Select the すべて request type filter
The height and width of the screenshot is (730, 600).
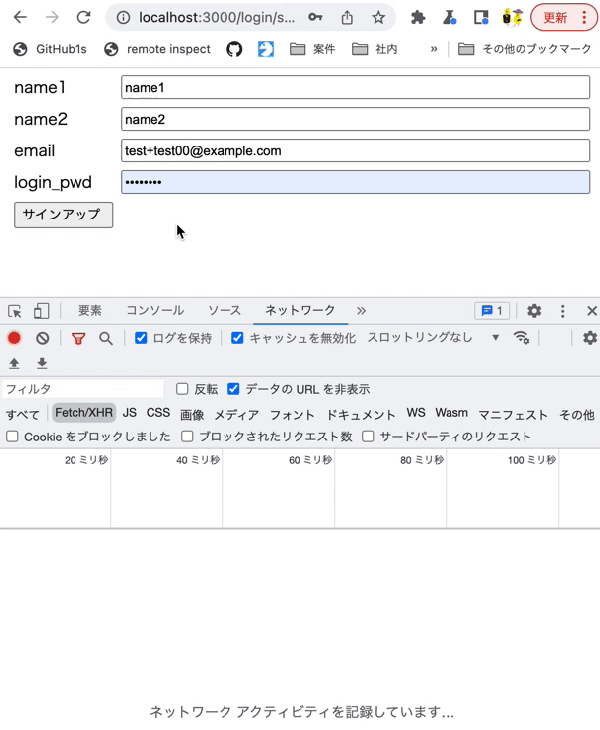pos(23,414)
